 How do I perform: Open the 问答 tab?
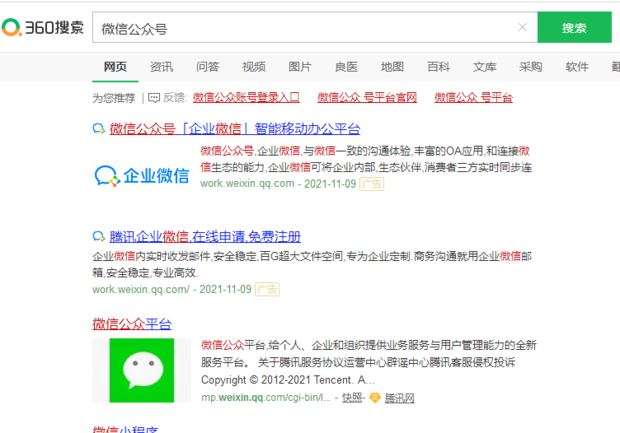coord(208,67)
